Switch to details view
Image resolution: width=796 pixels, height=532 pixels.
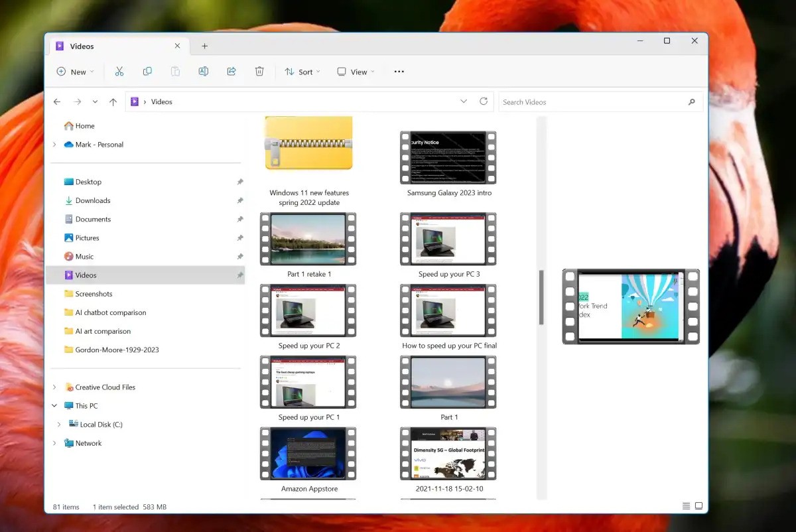pos(686,505)
